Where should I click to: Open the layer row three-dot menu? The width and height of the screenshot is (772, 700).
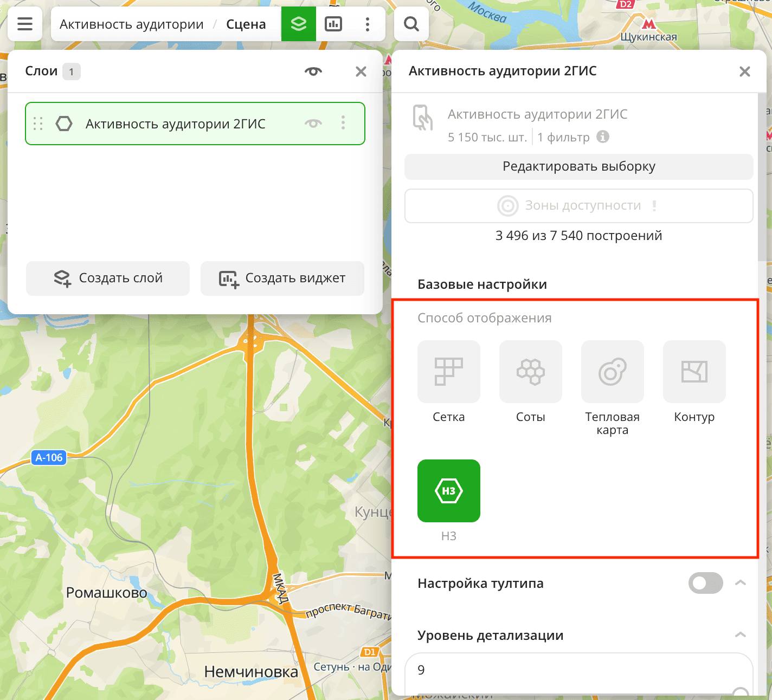(x=343, y=123)
